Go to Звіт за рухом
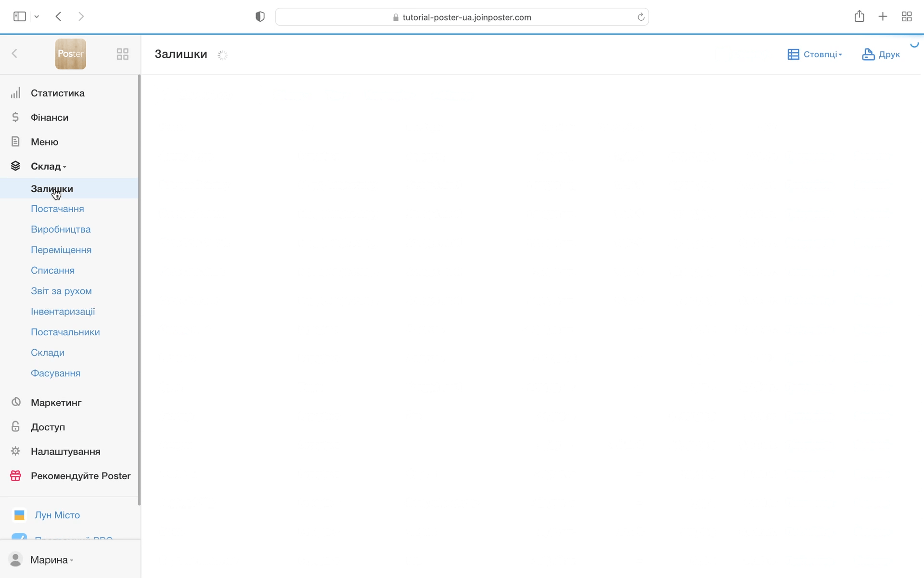The width and height of the screenshot is (924, 578). click(61, 291)
